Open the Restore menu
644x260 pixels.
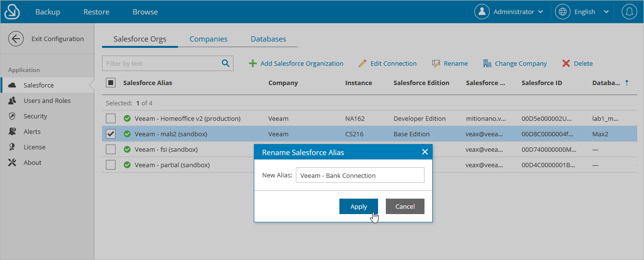click(x=96, y=12)
